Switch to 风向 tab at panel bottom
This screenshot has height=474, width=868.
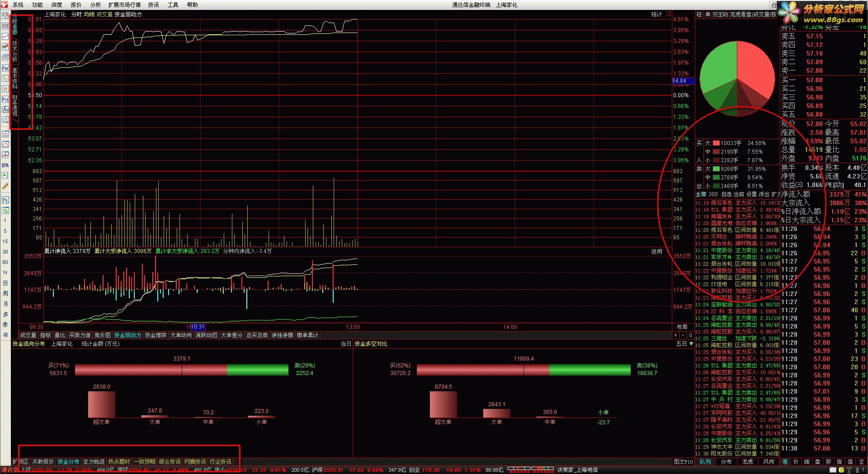click(x=769, y=462)
